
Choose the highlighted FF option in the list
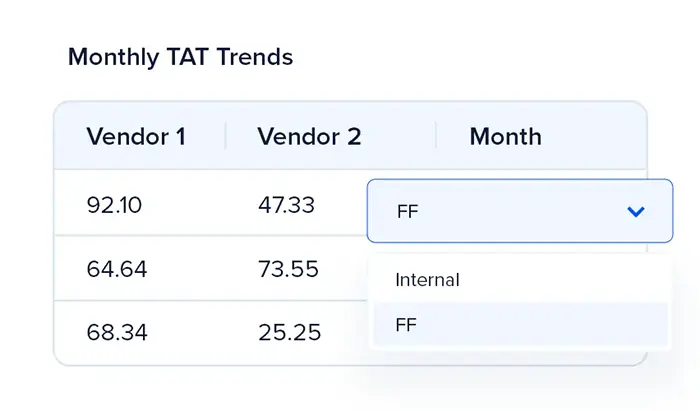[406, 325]
